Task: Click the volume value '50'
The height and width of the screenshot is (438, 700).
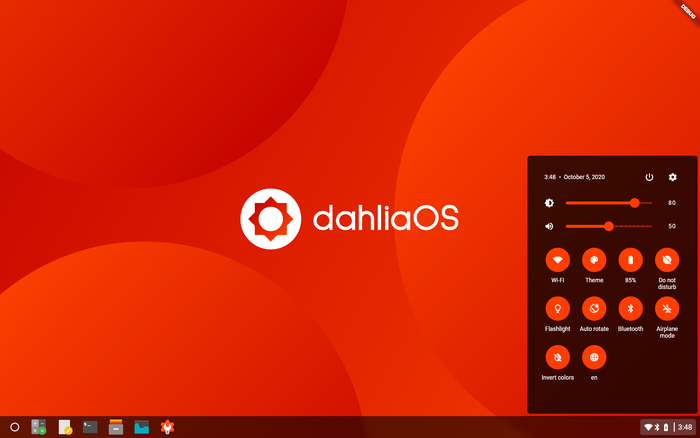Action: tap(672, 226)
